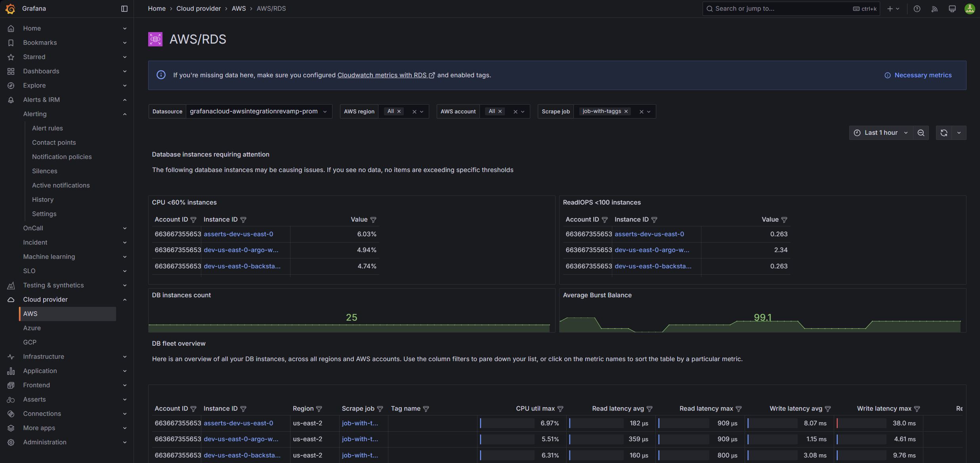
Task: Open Alert rules from the sidebar
Action: [x=47, y=128]
